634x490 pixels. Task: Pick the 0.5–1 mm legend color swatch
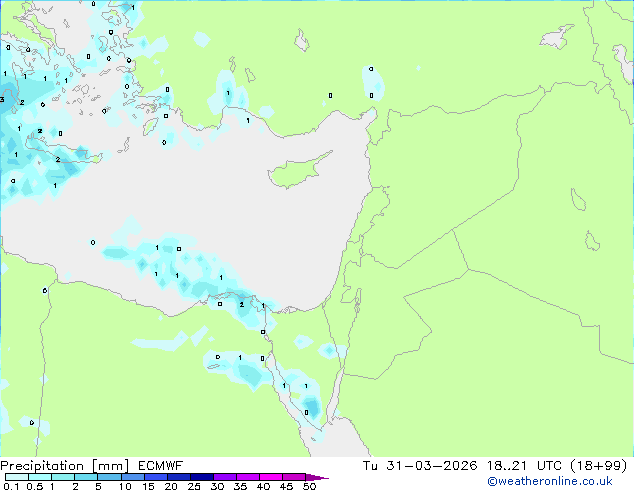(x=40, y=477)
